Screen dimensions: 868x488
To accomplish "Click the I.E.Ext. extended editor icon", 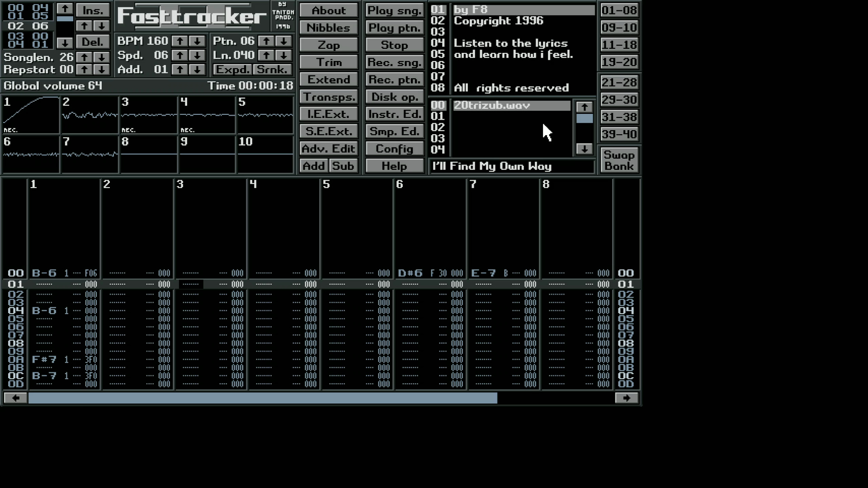I will click(329, 114).
